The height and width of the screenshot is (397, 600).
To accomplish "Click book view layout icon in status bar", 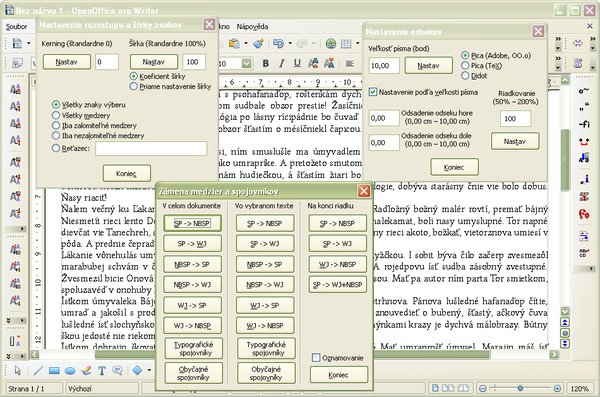I will point(463,388).
